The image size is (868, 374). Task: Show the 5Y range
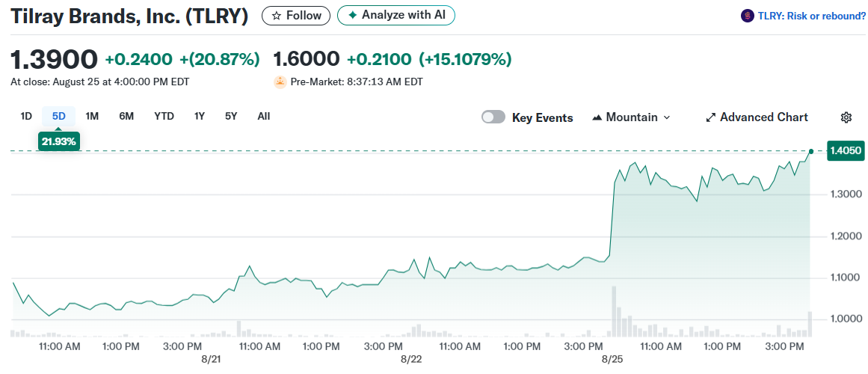(231, 117)
